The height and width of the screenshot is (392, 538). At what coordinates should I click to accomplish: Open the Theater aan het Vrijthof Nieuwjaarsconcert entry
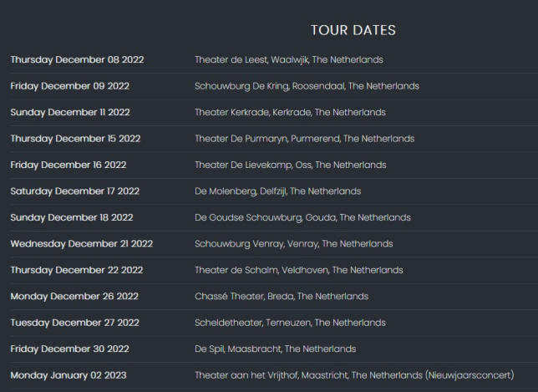(353, 375)
